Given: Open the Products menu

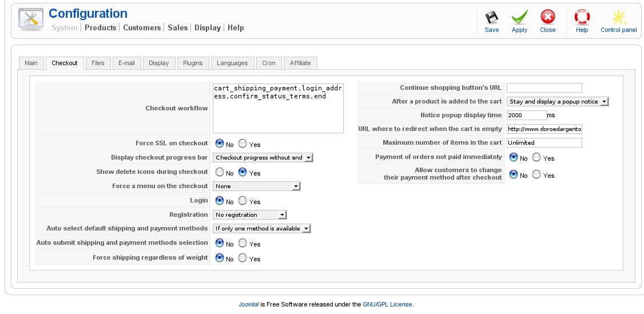Looking at the screenshot, I should pyautogui.click(x=100, y=27).
